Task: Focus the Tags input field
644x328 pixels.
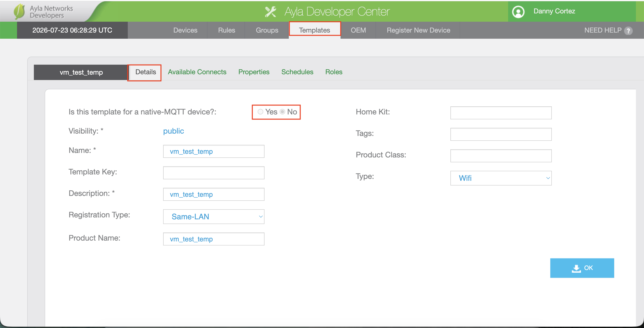Action: tap(501, 134)
